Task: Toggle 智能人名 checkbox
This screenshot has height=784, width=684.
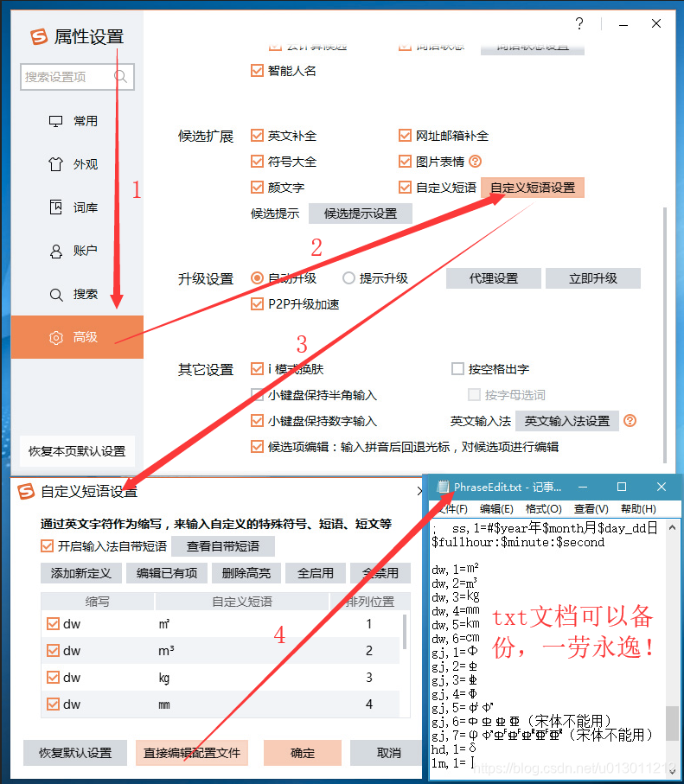Action: click(x=257, y=71)
